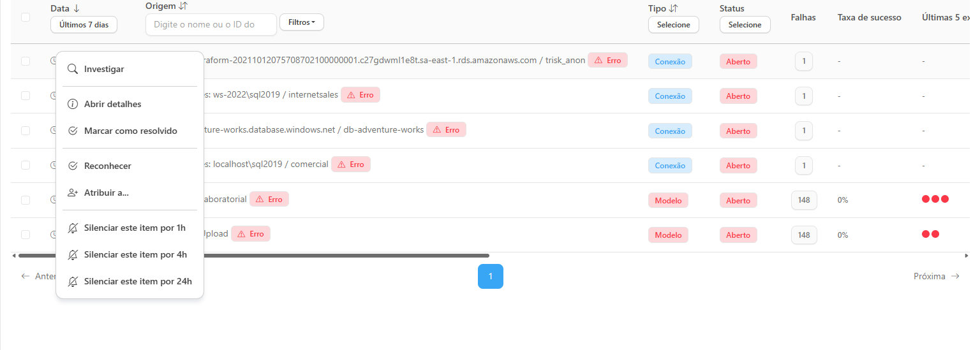Screen dimensions: 980x350
Task: Choose Silenciar este item por 24h
Action: click(130, 281)
